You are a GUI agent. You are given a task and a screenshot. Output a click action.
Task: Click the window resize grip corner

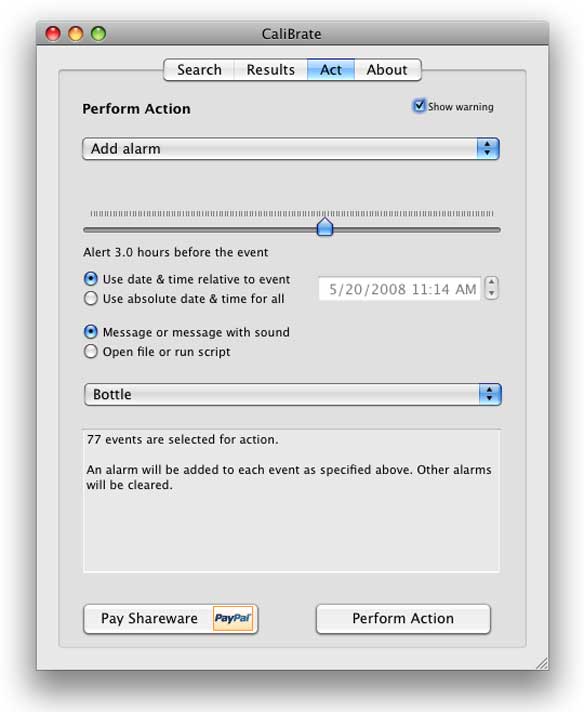(541, 663)
